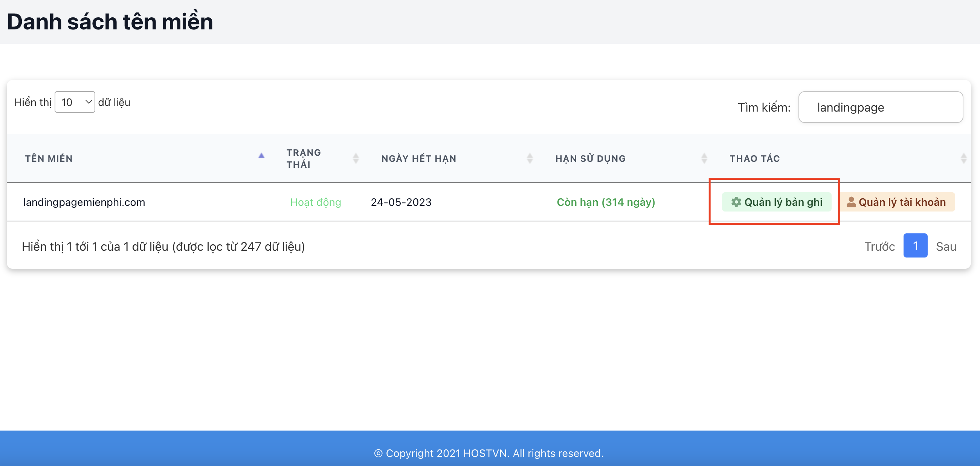Screen dimensions: 980x466
Task: Open Quản lý bản ghi for the domain
Action: [777, 202]
